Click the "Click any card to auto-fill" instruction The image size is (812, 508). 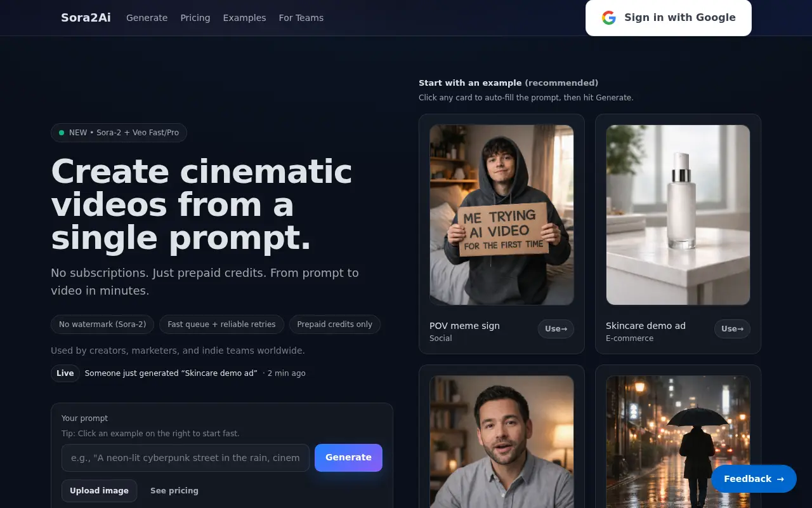tap(526, 98)
